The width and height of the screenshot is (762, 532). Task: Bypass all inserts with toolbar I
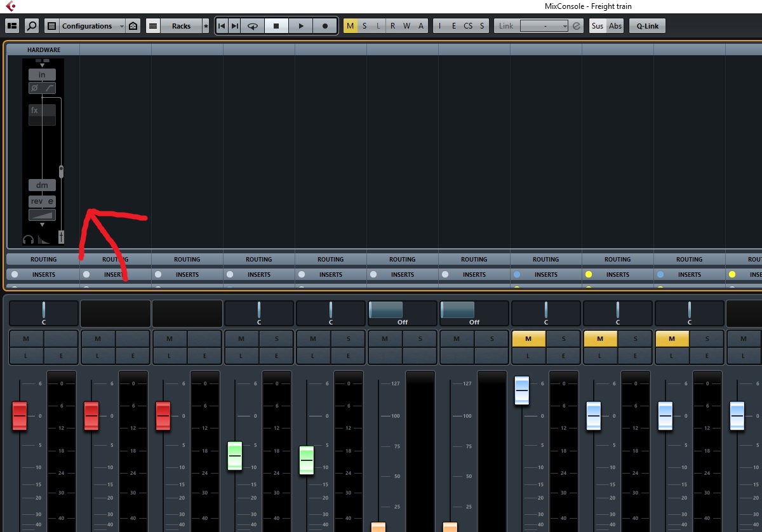(440, 26)
